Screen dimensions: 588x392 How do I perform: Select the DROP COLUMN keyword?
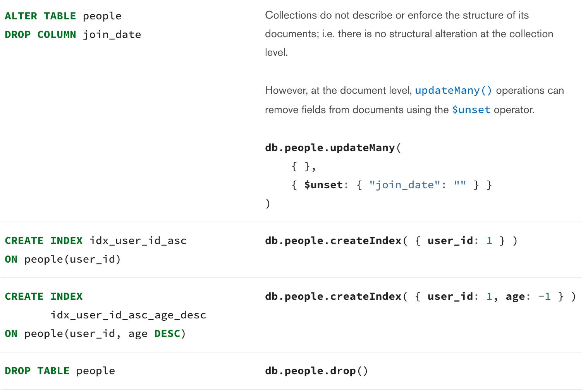[x=40, y=35]
